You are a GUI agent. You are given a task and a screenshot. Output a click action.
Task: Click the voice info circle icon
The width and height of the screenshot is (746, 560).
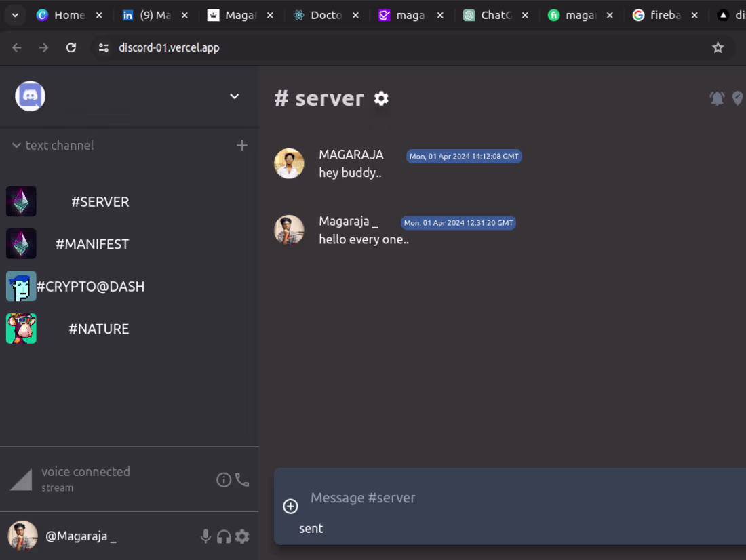223,479
